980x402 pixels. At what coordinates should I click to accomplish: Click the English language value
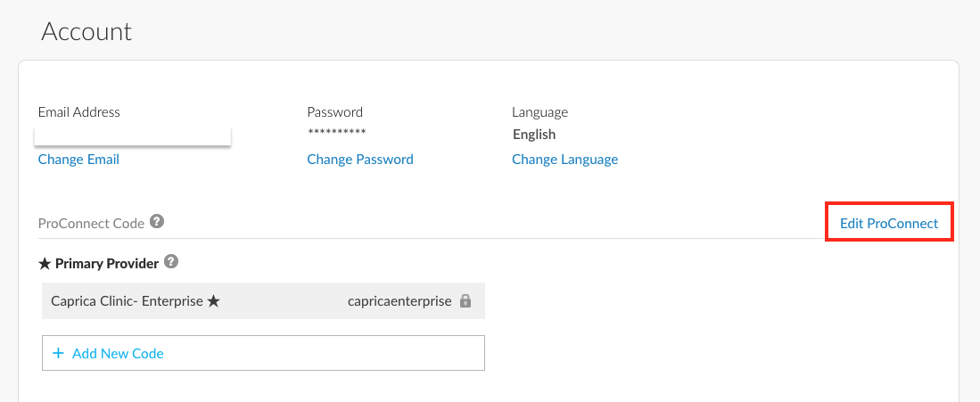tap(534, 135)
